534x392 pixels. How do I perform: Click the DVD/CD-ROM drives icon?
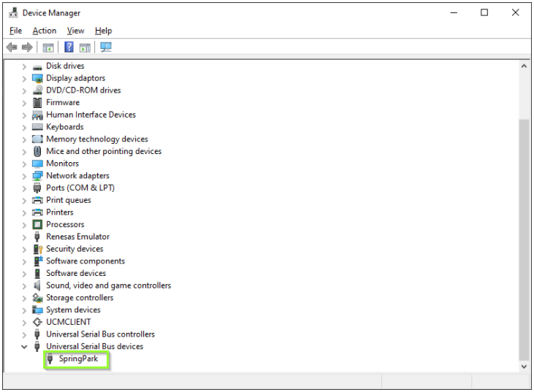point(37,91)
